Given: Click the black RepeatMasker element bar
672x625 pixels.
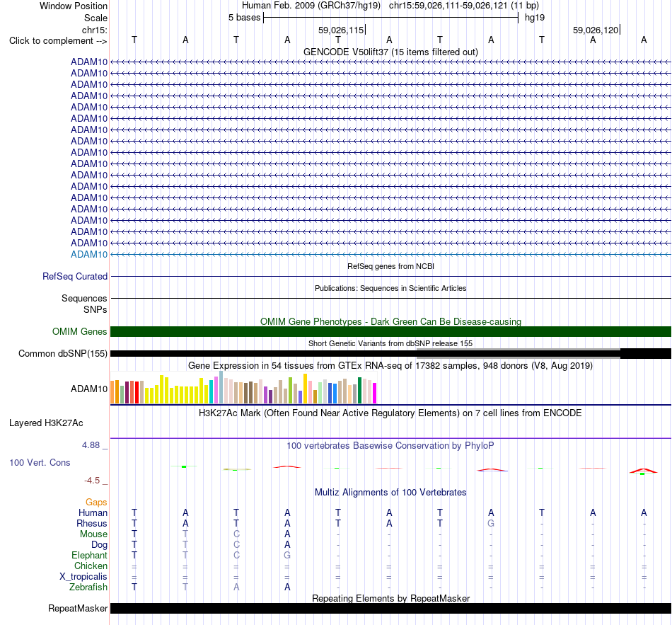Looking at the screenshot, I should (390, 608).
